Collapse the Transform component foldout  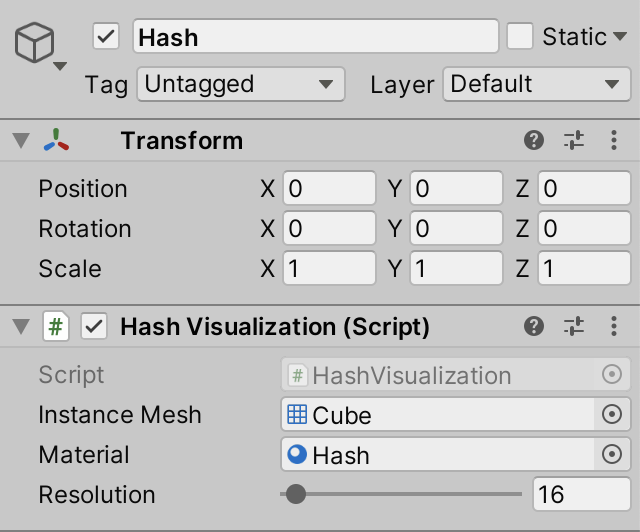click(x=21, y=140)
